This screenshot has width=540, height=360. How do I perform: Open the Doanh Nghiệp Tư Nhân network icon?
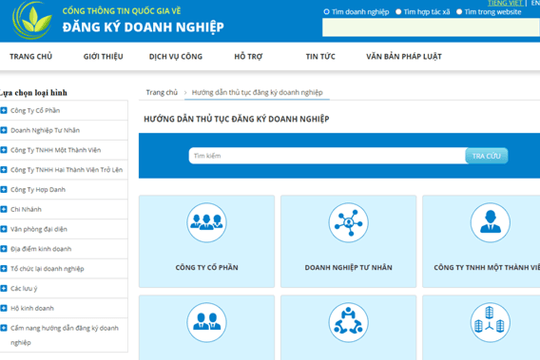tap(348, 223)
